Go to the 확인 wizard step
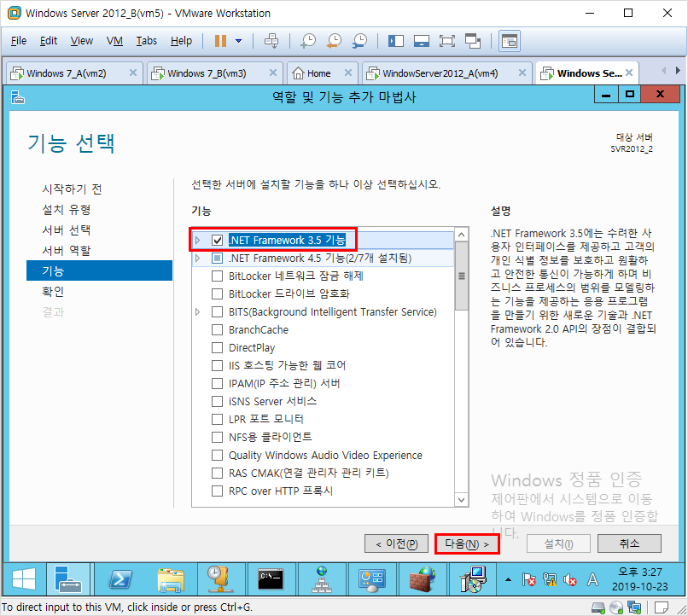Viewport: 688px width, 616px height. click(53, 292)
